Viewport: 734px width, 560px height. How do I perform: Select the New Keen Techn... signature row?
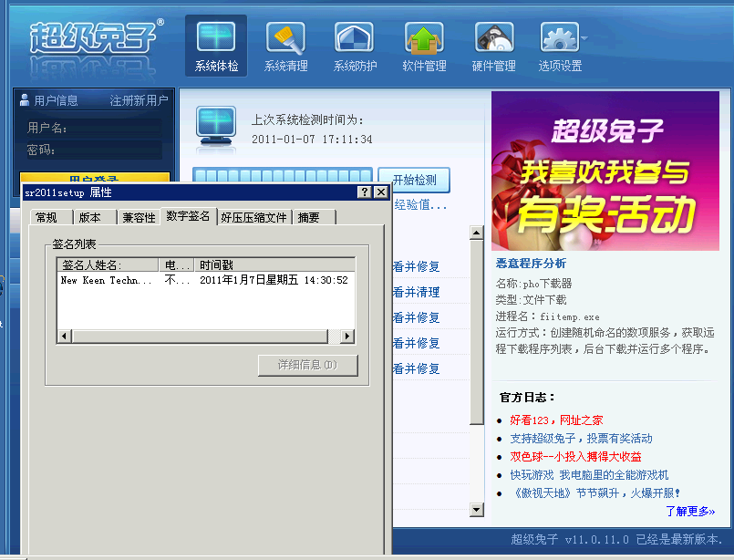click(x=205, y=280)
